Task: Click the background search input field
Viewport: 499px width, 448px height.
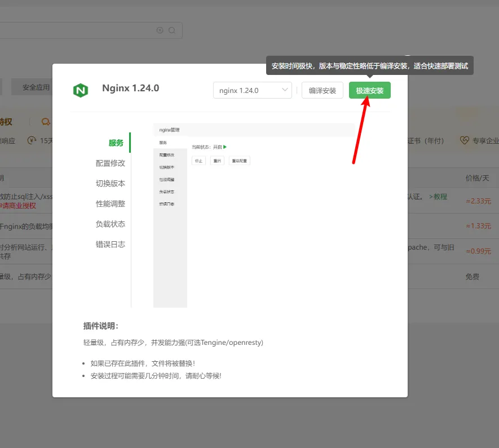Action: [x=91, y=30]
